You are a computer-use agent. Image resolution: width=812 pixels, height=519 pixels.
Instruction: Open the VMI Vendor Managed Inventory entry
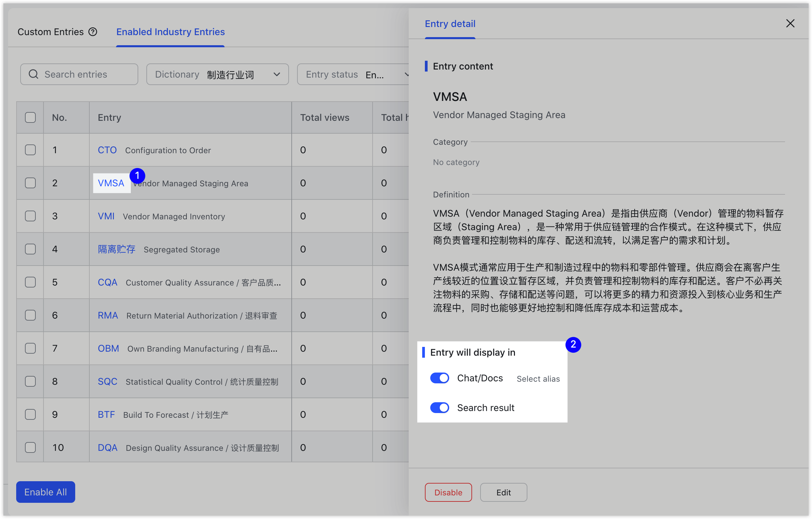coord(106,216)
